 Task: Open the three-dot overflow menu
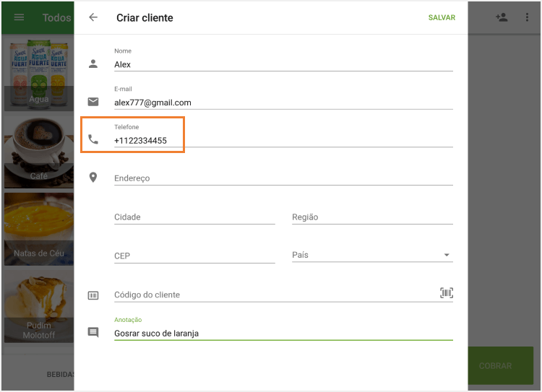coord(527,17)
